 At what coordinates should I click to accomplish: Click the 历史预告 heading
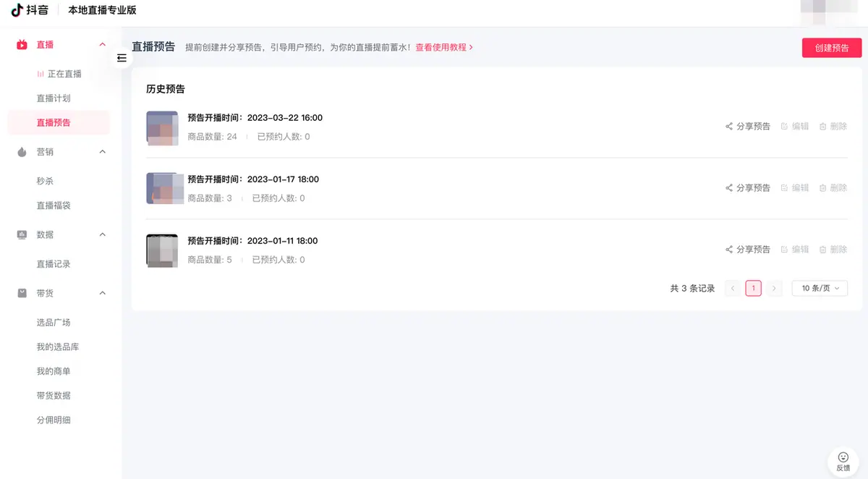click(x=166, y=89)
